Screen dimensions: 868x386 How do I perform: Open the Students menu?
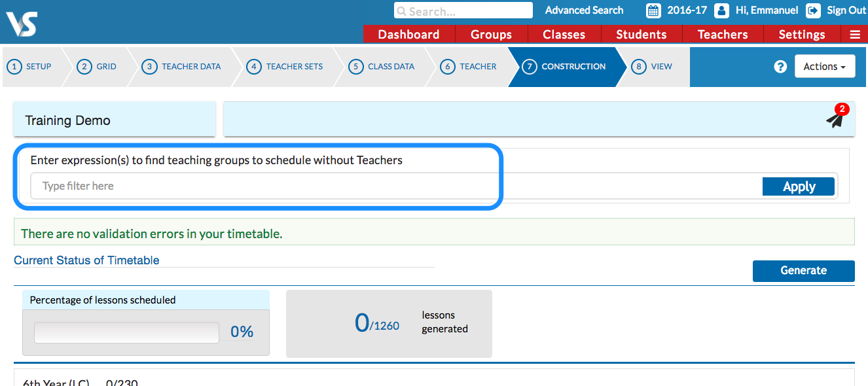pyautogui.click(x=642, y=35)
